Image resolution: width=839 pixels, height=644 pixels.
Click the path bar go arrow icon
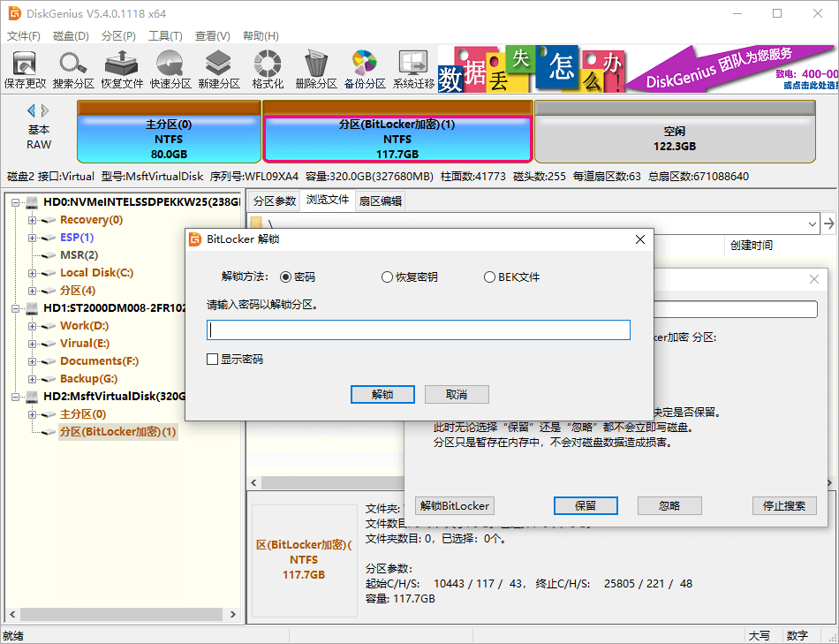[828, 224]
